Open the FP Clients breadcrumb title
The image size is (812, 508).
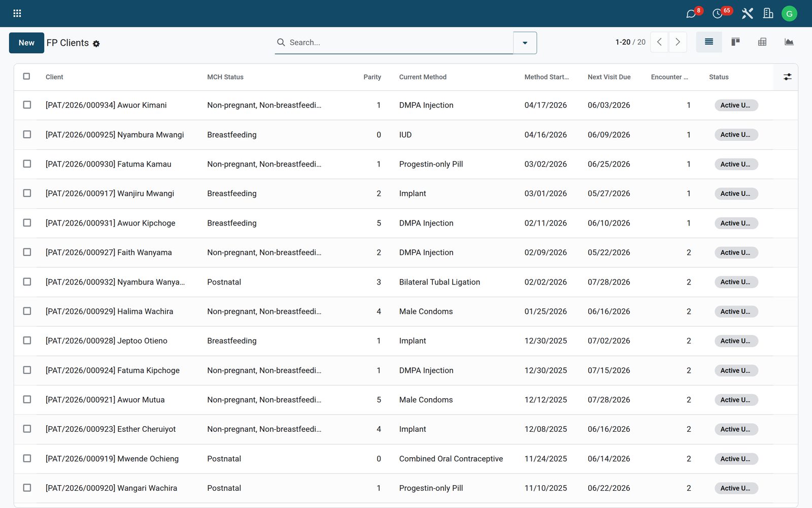pyautogui.click(x=67, y=43)
